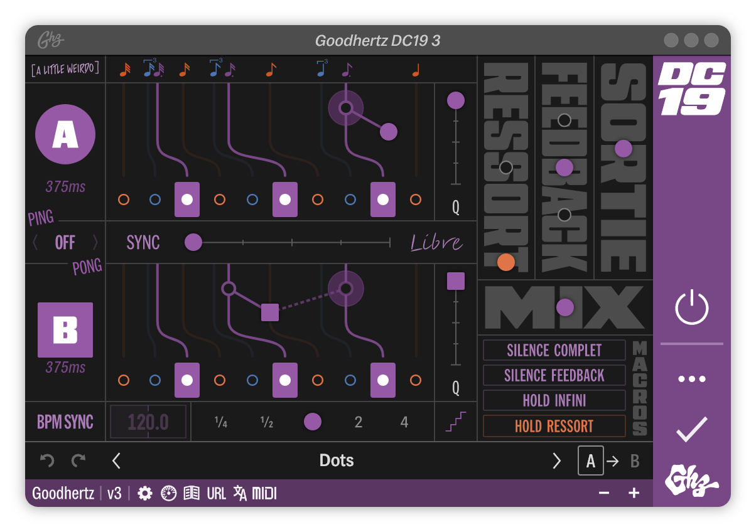Screen dimensions: 756x532
Task: Open the MIDI settings icon
Action: click(x=264, y=493)
